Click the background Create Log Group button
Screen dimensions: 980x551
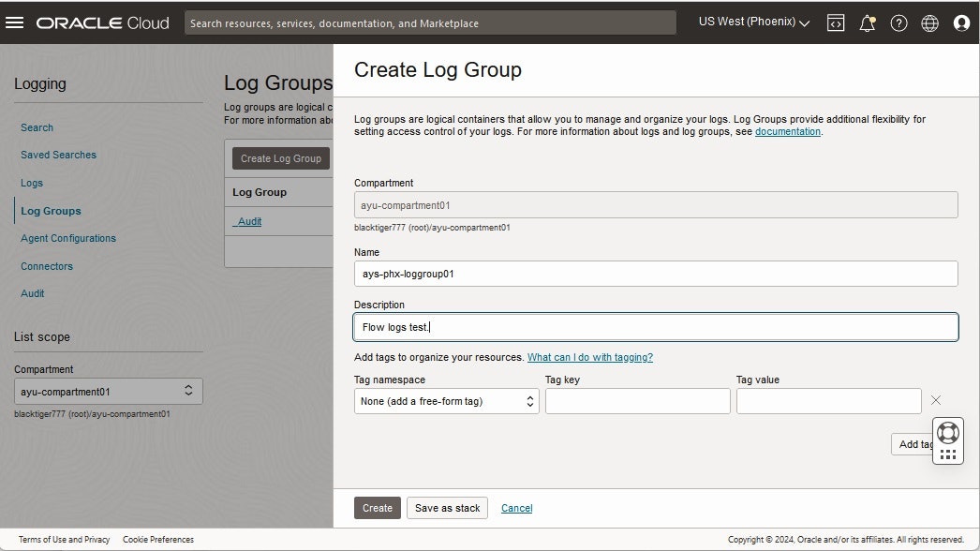(x=281, y=159)
